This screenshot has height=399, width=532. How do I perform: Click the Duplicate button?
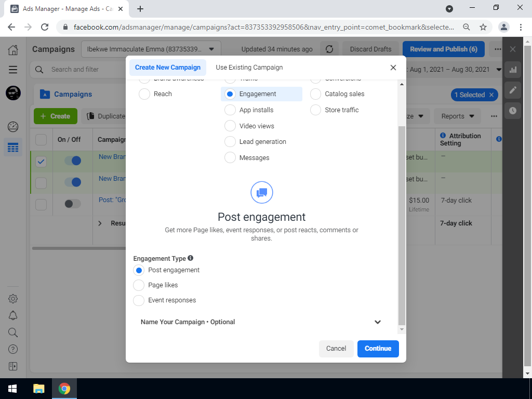coord(106,116)
